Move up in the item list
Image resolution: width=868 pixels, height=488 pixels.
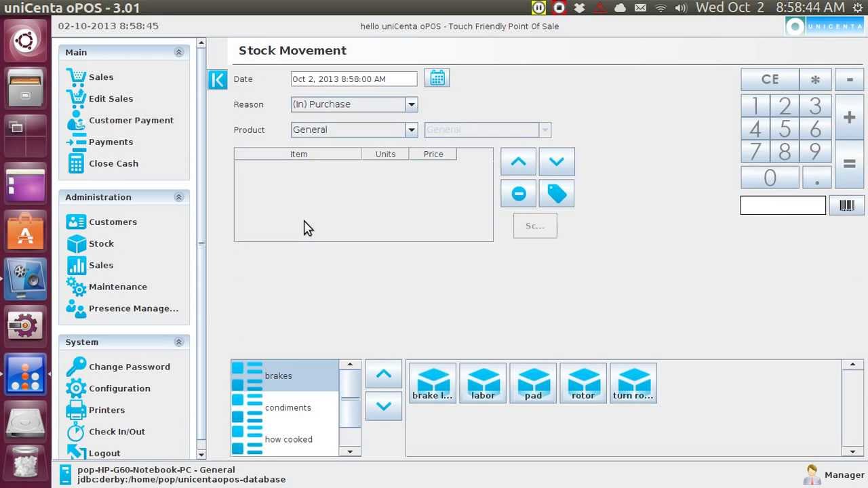518,162
